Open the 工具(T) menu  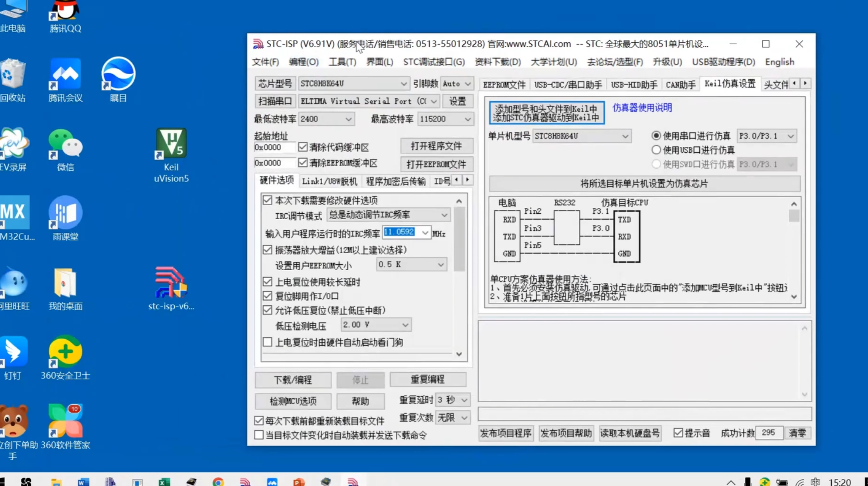(342, 62)
